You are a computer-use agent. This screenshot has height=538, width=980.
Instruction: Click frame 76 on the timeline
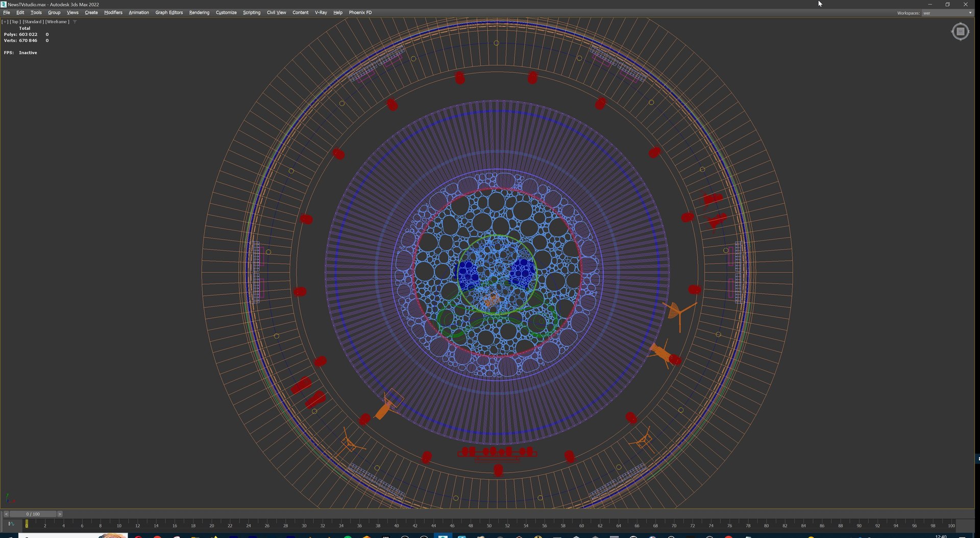tap(729, 525)
